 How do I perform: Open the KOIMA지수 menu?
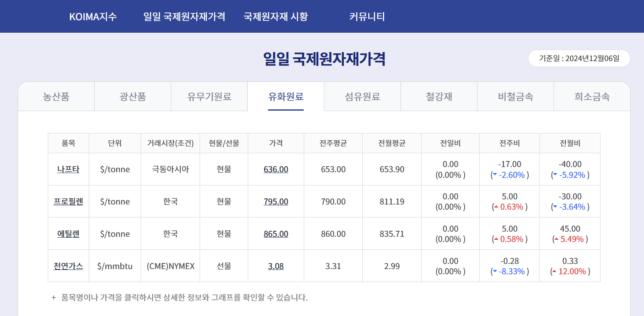tap(93, 17)
